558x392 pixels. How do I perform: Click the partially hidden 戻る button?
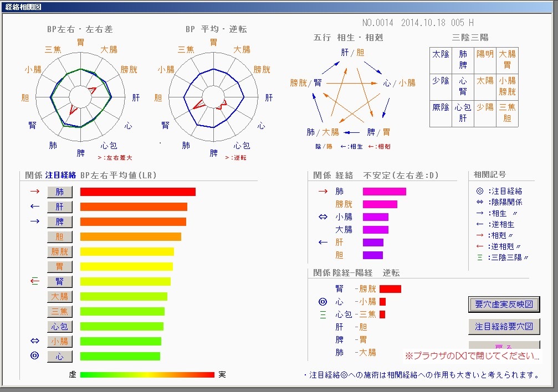click(x=504, y=346)
